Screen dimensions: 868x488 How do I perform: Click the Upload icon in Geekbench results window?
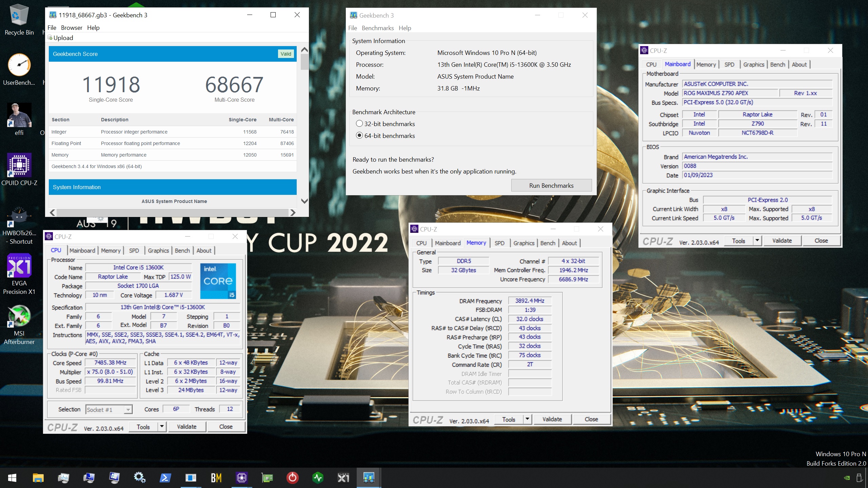(50, 37)
